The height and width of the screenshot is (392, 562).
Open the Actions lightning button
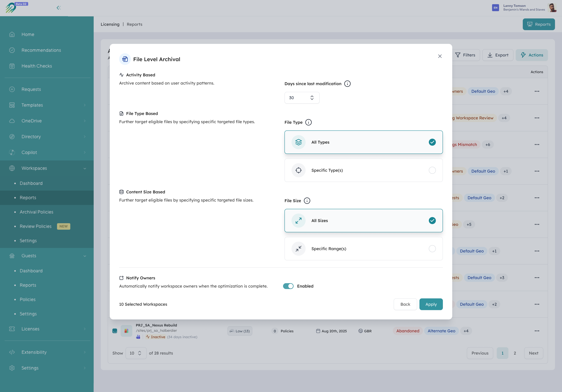(532, 55)
